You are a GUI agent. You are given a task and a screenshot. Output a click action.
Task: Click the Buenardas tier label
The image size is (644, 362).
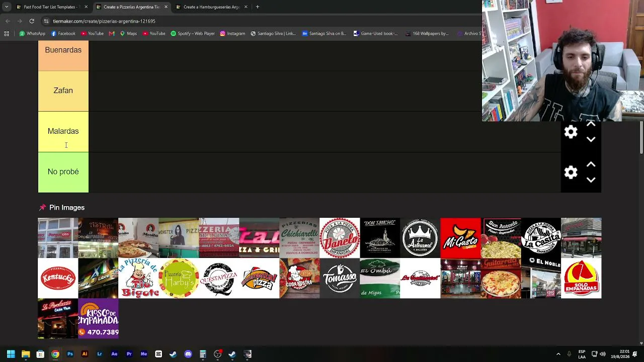click(63, 50)
